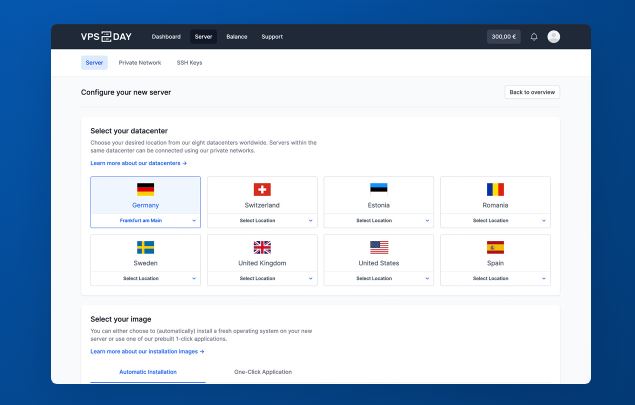
Task: Open the user avatar menu
Action: (554, 37)
